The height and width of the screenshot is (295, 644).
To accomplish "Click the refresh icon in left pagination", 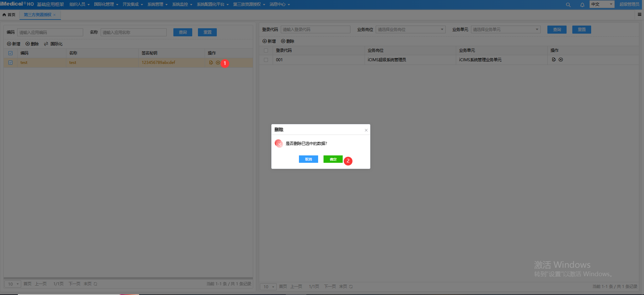I will tap(96, 284).
